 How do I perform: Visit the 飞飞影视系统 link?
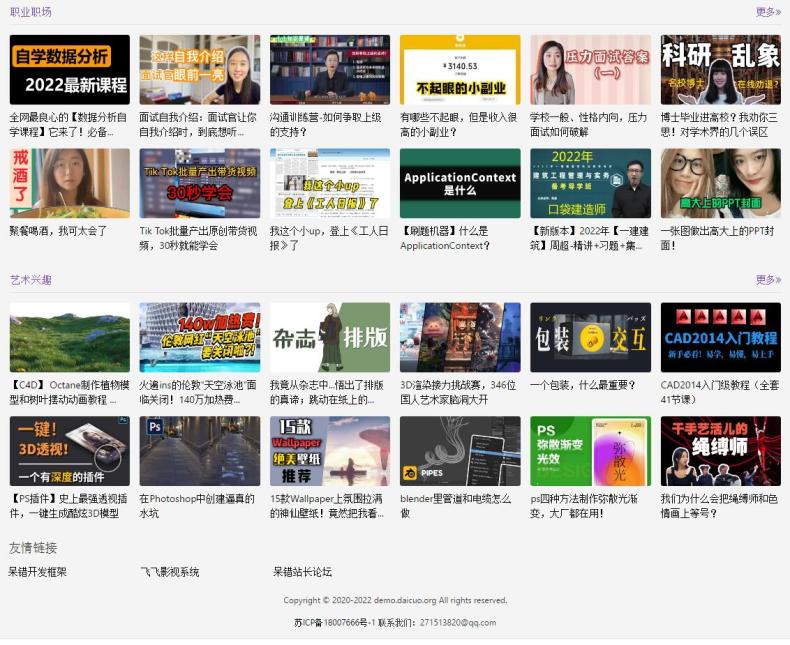(170, 572)
